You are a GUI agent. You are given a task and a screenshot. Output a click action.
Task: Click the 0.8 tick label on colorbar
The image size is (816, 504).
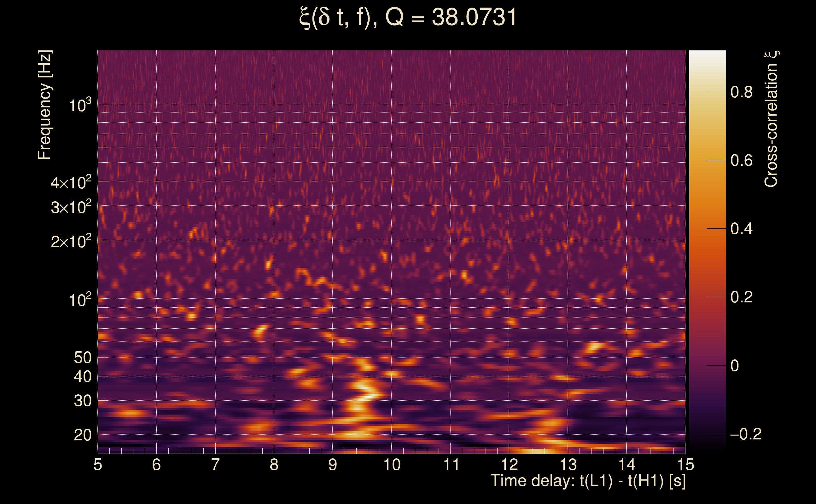(x=741, y=92)
